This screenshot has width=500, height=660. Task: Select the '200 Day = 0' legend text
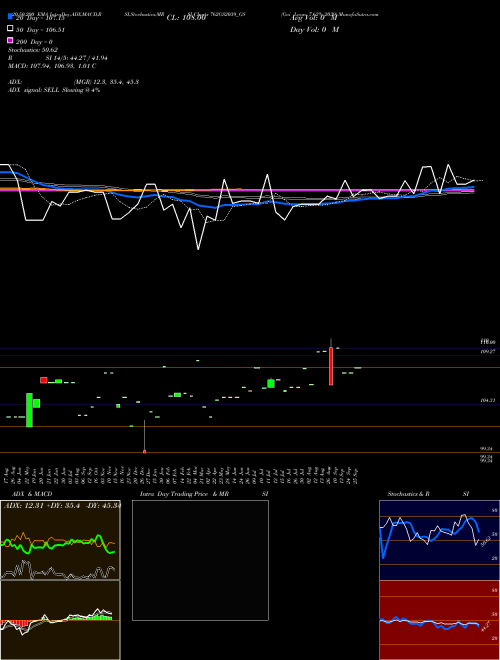(35, 42)
